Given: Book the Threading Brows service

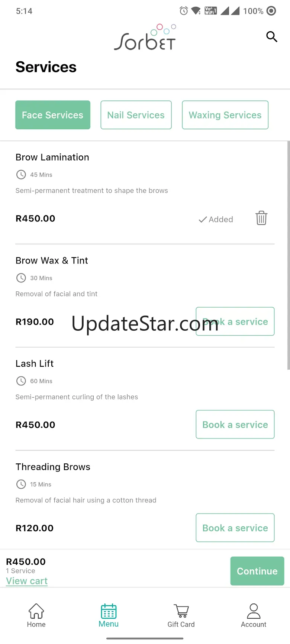Looking at the screenshot, I should 235,528.
